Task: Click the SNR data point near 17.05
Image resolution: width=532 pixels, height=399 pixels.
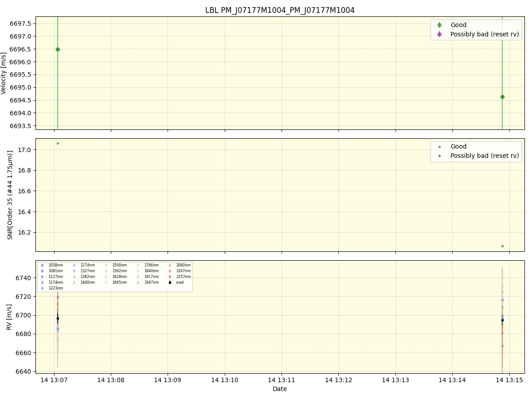Action: (58, 143)
